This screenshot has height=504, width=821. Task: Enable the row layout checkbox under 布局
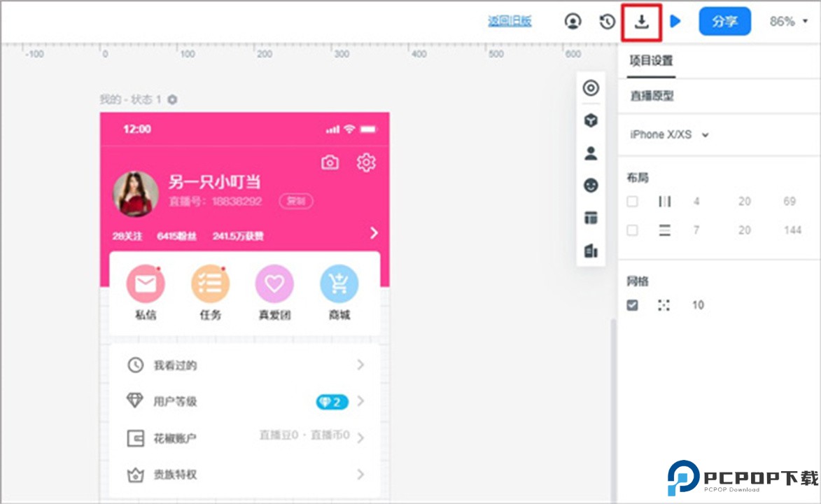632,230
